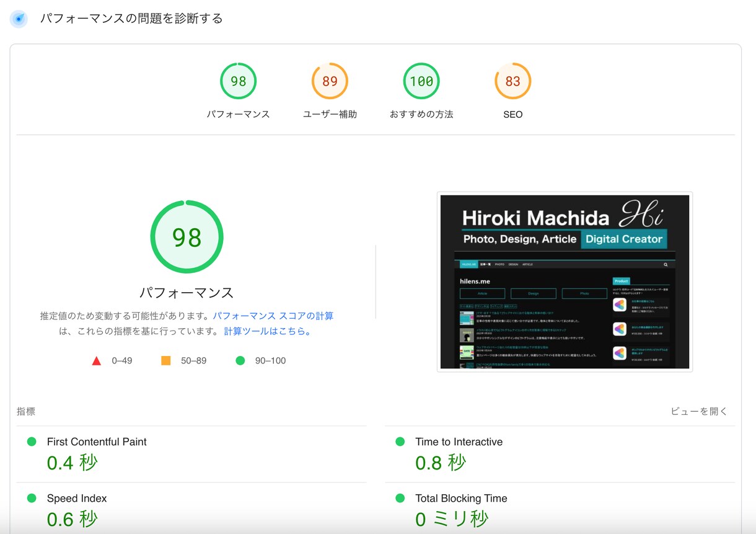Click the パフォーマンスの問題を診断する heading

pos(131,19)
